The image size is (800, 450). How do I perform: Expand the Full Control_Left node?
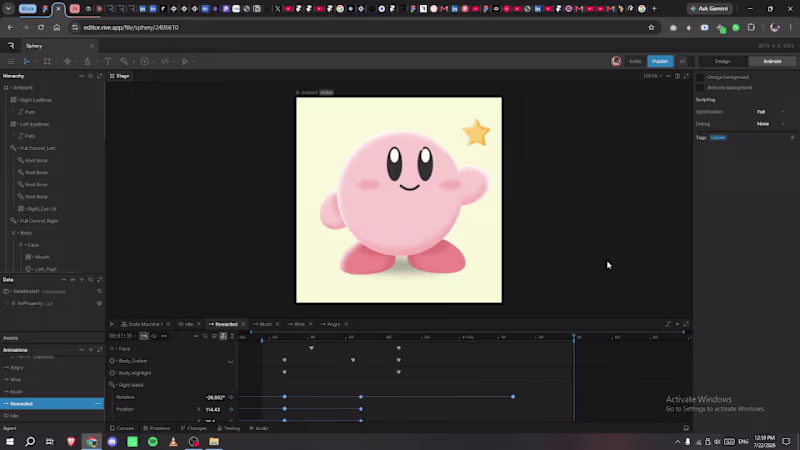pyautogui.click(x=18, y=148)
